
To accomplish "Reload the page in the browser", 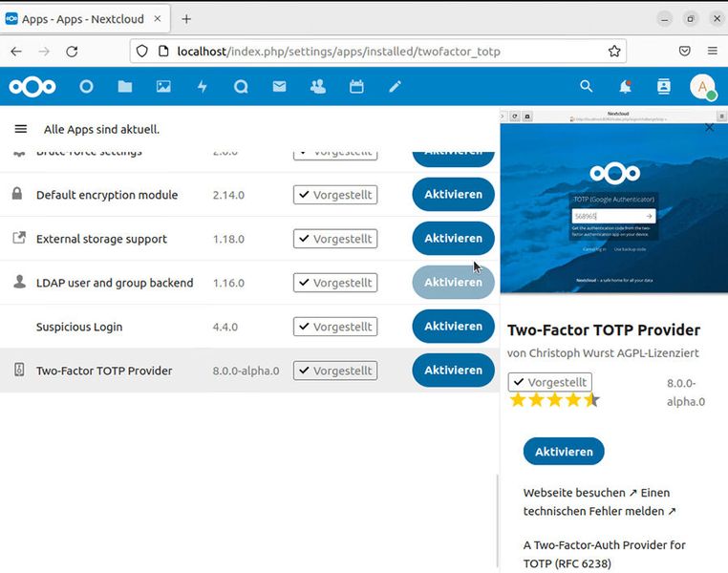I will point(72,51).
